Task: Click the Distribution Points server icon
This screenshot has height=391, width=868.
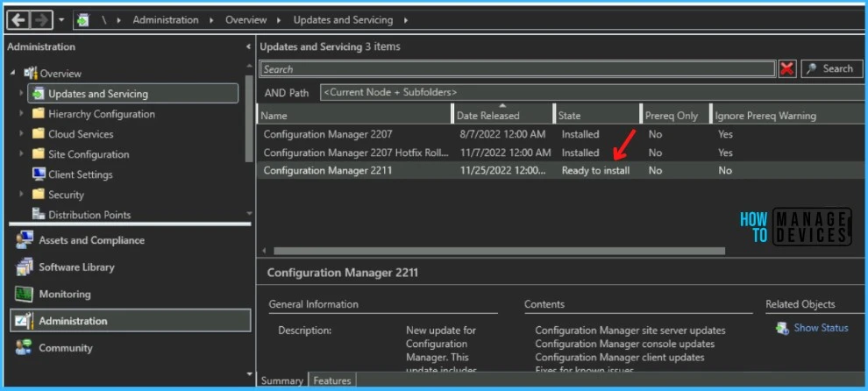Action: point(39,214)
